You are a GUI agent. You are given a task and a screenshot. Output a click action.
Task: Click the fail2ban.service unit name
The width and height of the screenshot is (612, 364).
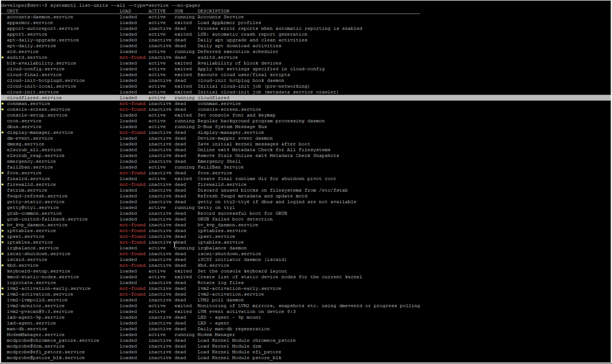[x=30, y=167]
